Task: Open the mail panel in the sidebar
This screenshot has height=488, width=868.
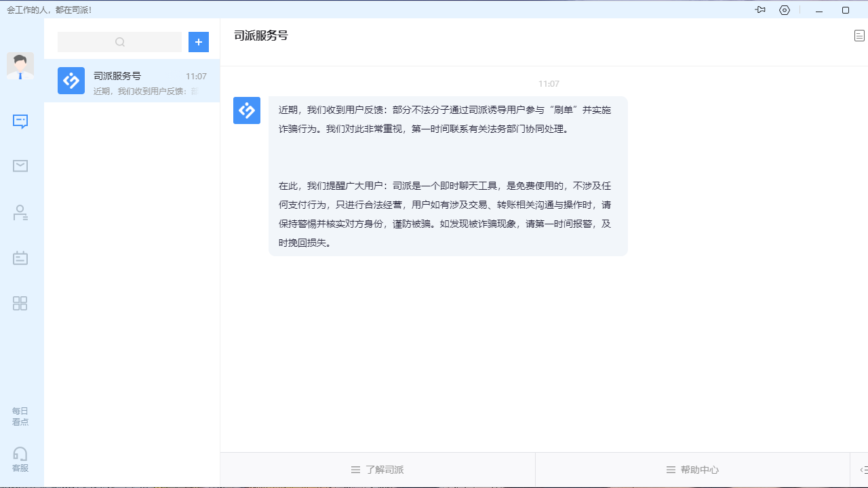Action: 20,166
